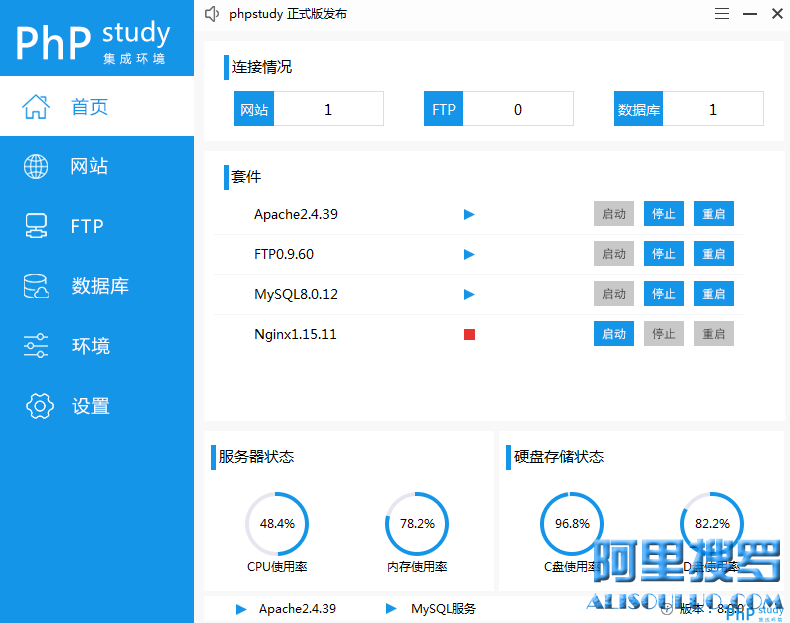Viewport: 790px width, 623px height.
Task: Click the C盘使用率 96.8% gauge
Action: 572,524
